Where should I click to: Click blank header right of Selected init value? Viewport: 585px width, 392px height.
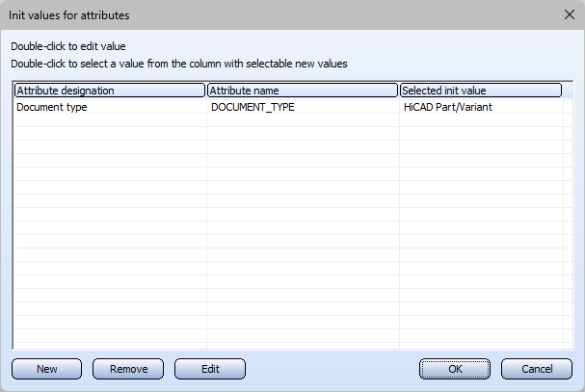(568, 91)
